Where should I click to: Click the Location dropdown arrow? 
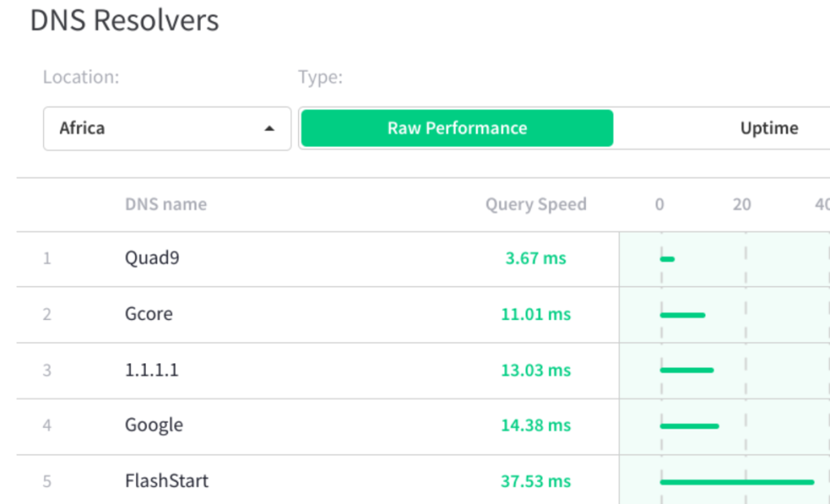pyautogui.click(x=270, y=128)
